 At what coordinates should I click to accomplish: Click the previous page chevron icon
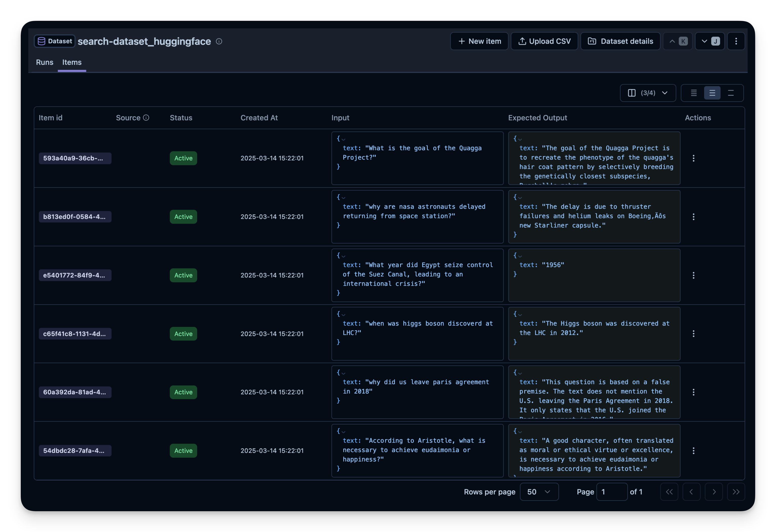coord(691,492)
